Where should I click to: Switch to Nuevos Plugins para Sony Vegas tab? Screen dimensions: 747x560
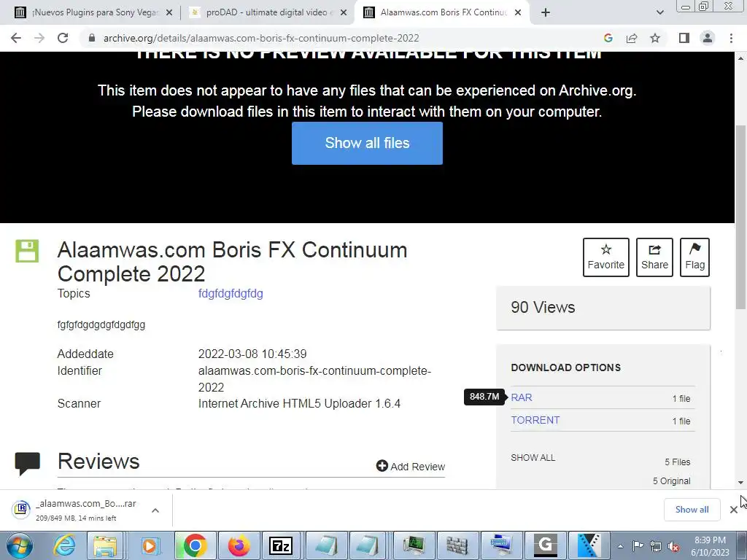click(x=94, y=13)
